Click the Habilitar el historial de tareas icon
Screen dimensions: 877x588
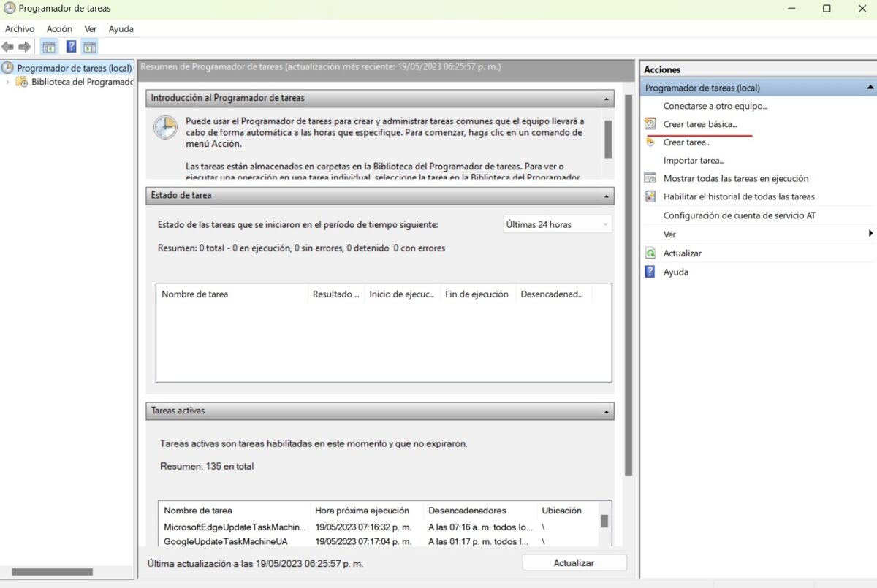tap(650, 196)
